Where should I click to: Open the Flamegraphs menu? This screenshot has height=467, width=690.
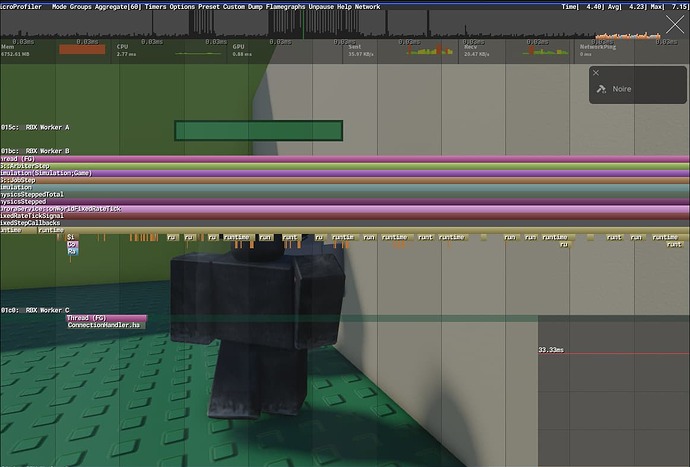(x=286, y=7)
